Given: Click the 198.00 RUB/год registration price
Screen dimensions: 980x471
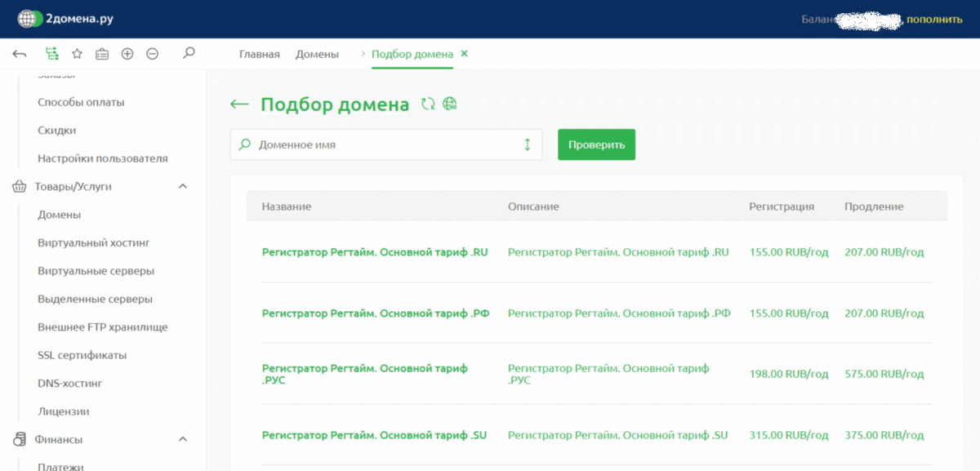Looking at the screenshot, I should 789,375.
